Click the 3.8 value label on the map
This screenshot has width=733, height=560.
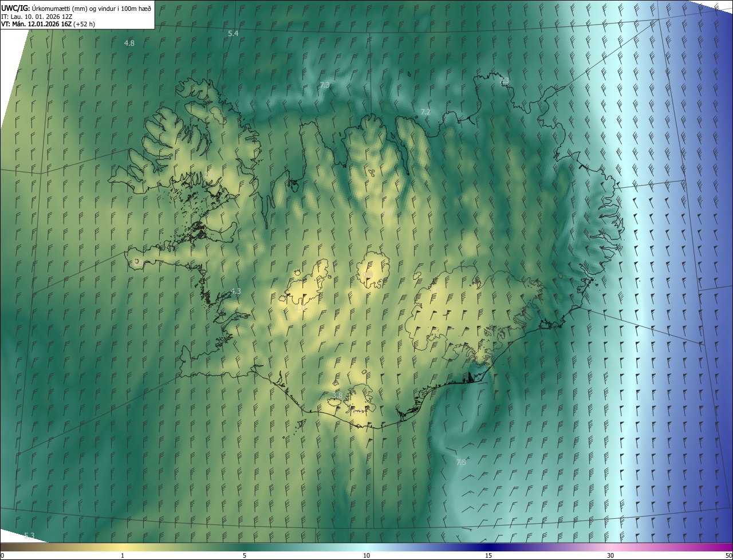click(x=337, y=395)
